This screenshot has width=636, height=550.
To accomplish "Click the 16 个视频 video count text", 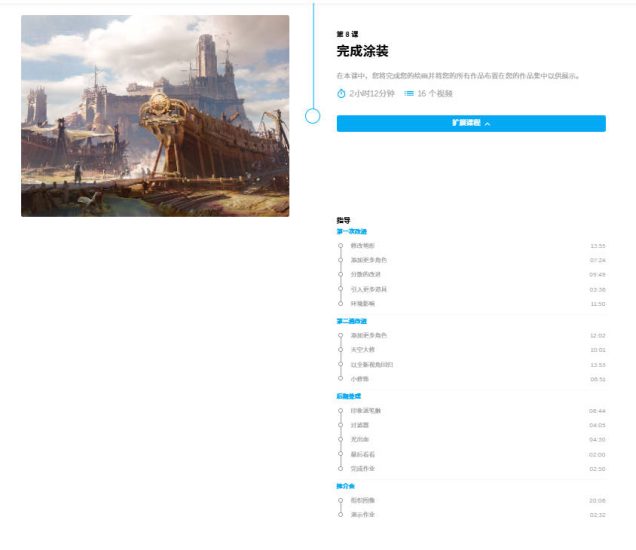I will coord(435,94).
